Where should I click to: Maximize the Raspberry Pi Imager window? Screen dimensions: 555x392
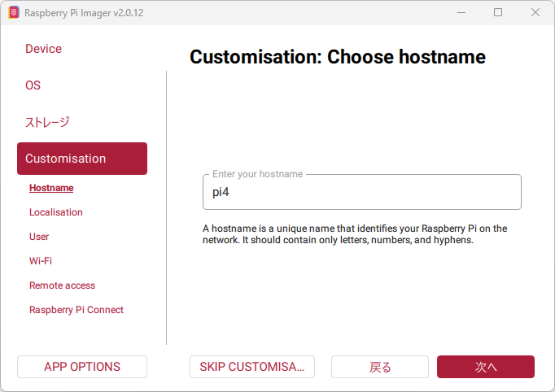(498, 13)
